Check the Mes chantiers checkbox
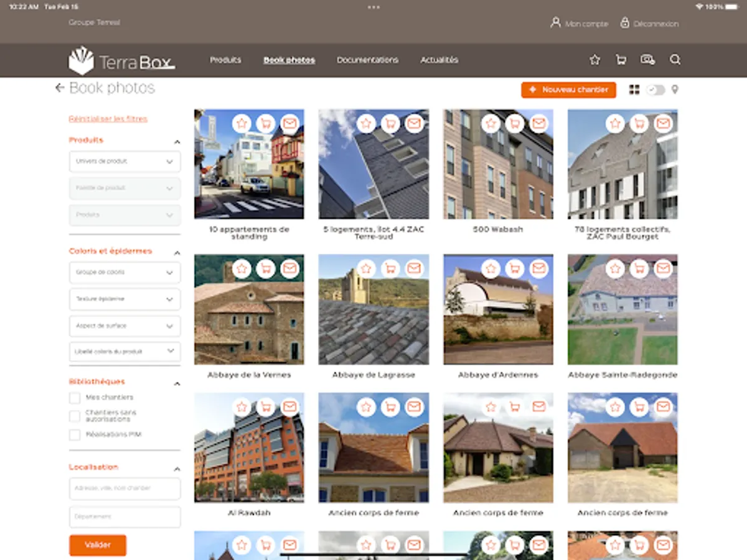Screen dimensions: 747x560 tap(75, 398)
